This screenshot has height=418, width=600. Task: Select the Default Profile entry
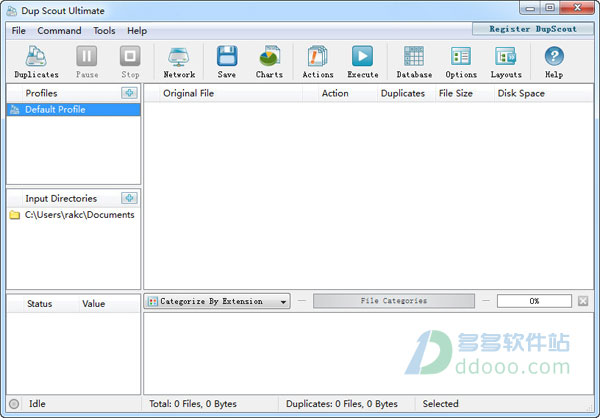(73, 110)
